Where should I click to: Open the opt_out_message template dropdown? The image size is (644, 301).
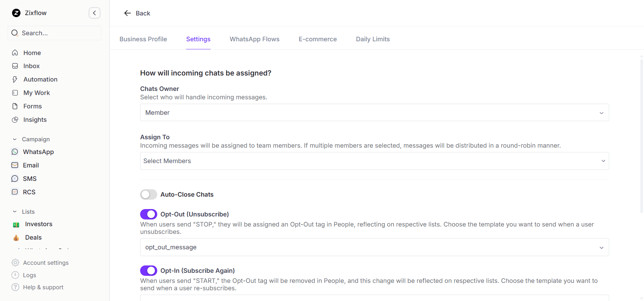(374, 247)
